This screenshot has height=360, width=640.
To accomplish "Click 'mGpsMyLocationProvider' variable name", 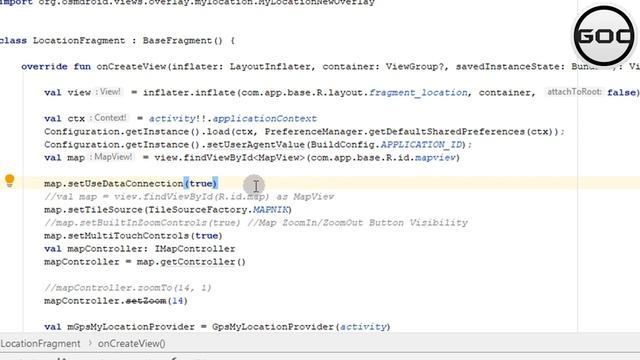I will pyautogui.click(x=131, y=327).
